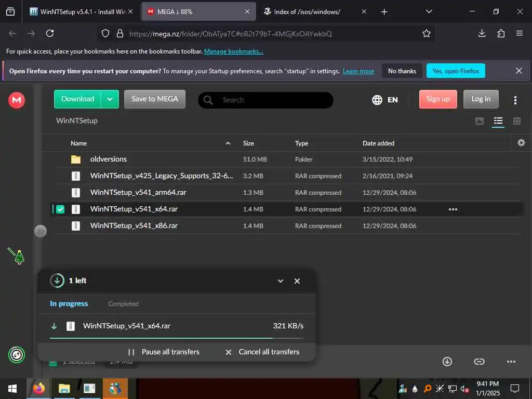Image resolution: width=532 pixels, height=399 pixels.
Task: Open the Windows Start menu
Action: 12,389
